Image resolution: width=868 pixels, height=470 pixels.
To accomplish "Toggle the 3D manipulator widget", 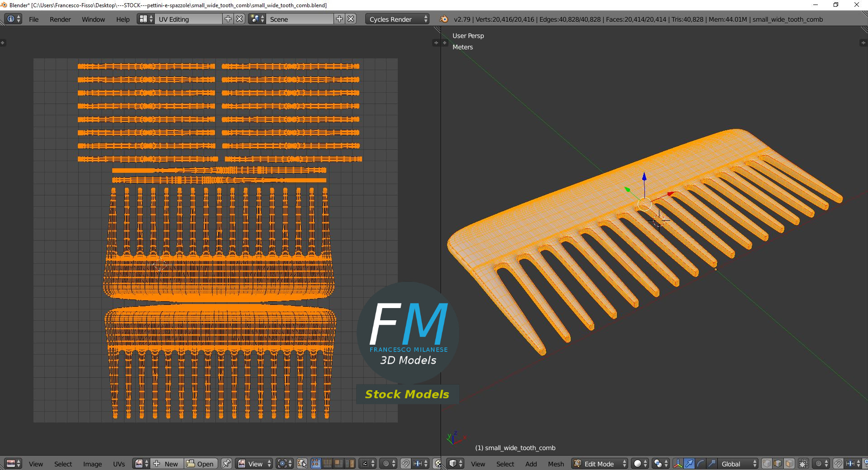I will click(x=677, y=464).
